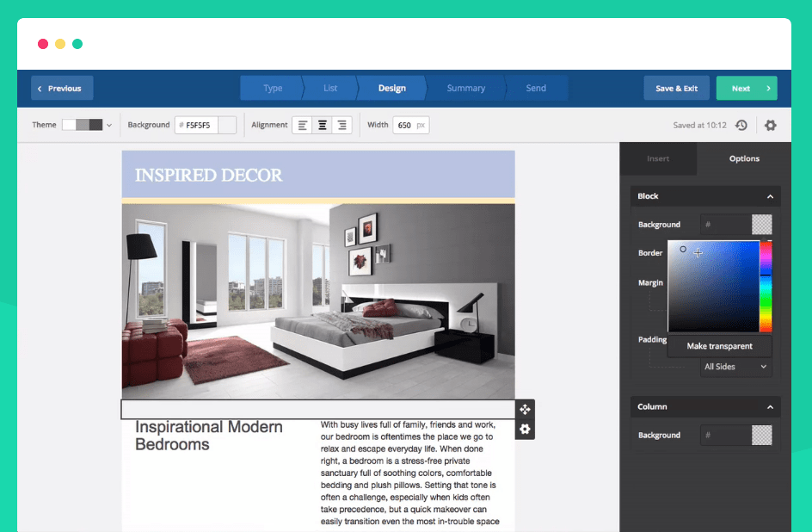Click Block background hex input
Viewport: 812px width, 532px height.
click(x=726, y=225)
